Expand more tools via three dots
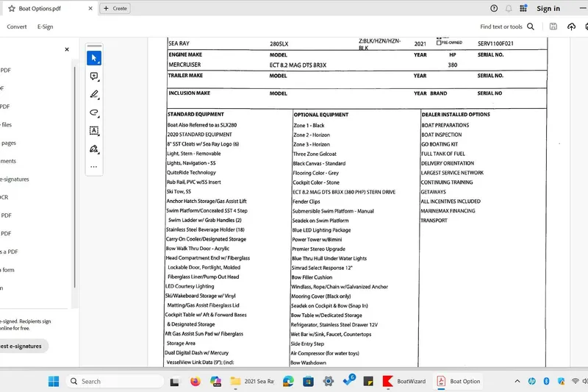 (94, 167)
